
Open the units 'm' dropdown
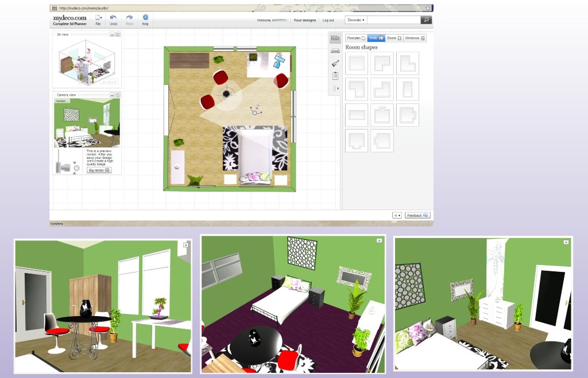[x=397, y=216]
